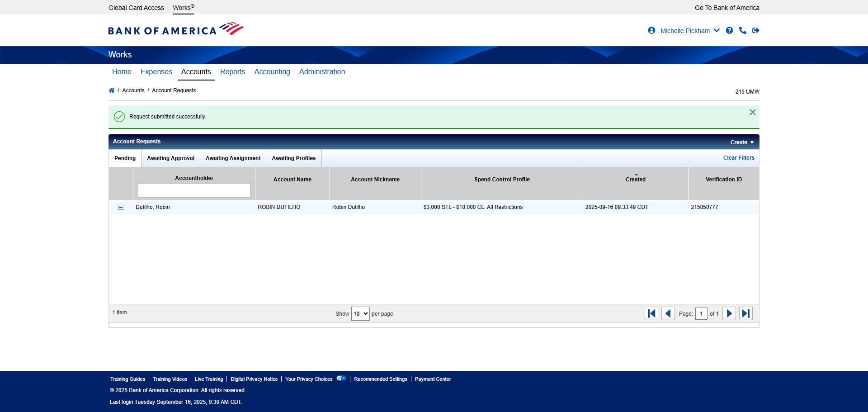Open the Training Guides footer link

coord(127,379)
